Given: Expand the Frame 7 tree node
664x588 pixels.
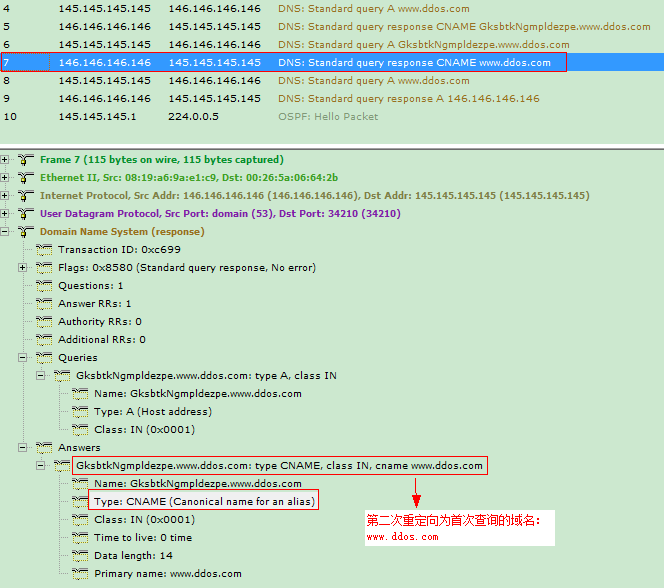Looking at the screenshot, I should coord(5,160).
